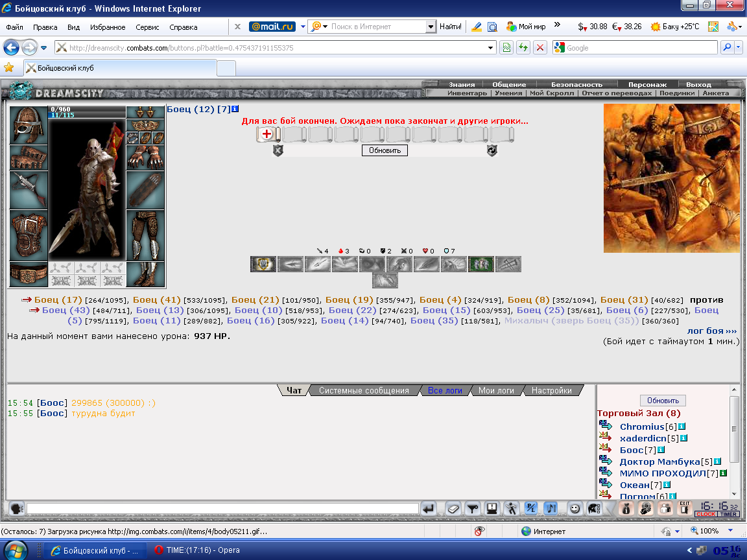Activate the green group-of-fighters technique

[x=481, y=264]
